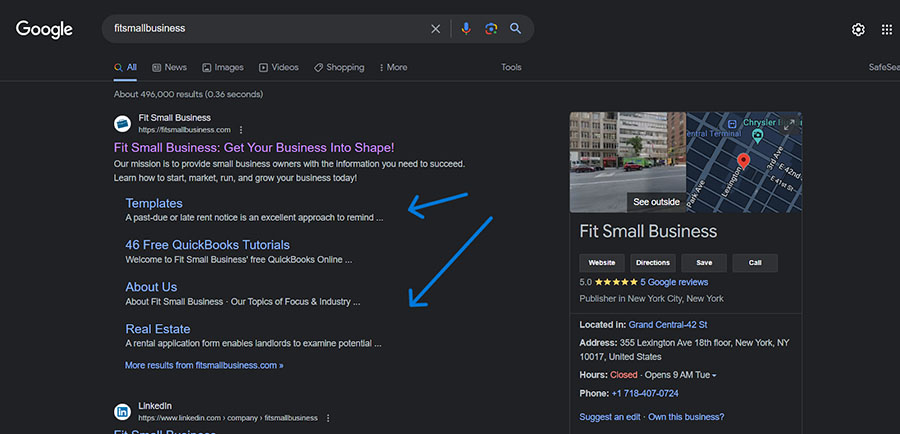
Task: Expand the More search filters menu
Action: point(393,67)
